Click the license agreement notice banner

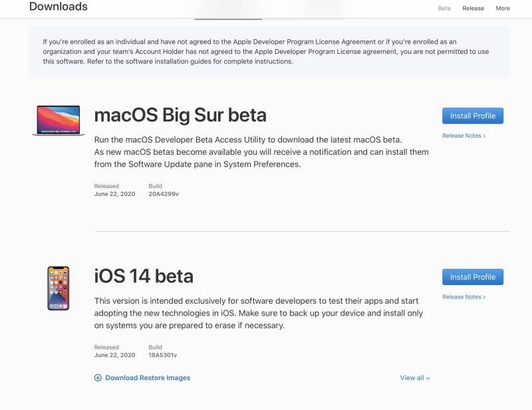click(269, 52)
